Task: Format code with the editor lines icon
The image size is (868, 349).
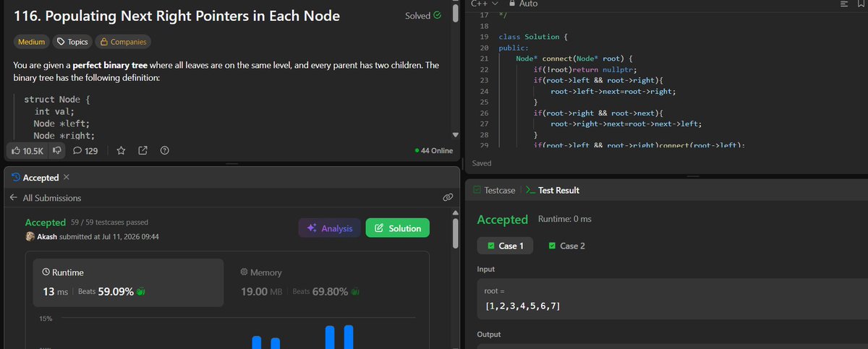Action: tap(843, 4)
